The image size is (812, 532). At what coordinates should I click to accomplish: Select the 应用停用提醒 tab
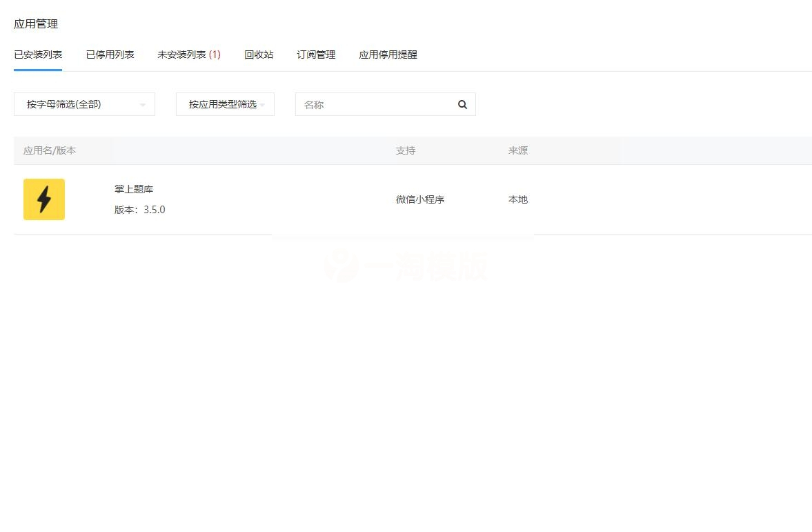(x=388, y=55)
